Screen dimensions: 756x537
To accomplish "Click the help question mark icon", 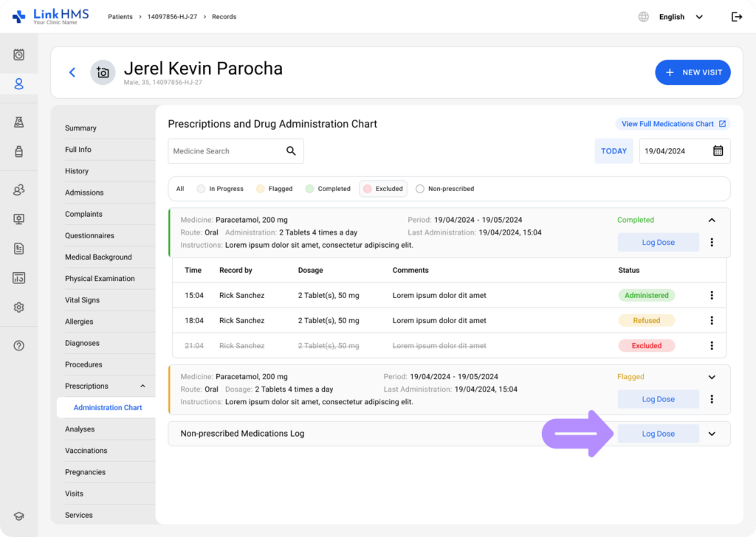I will coord(19,345).
